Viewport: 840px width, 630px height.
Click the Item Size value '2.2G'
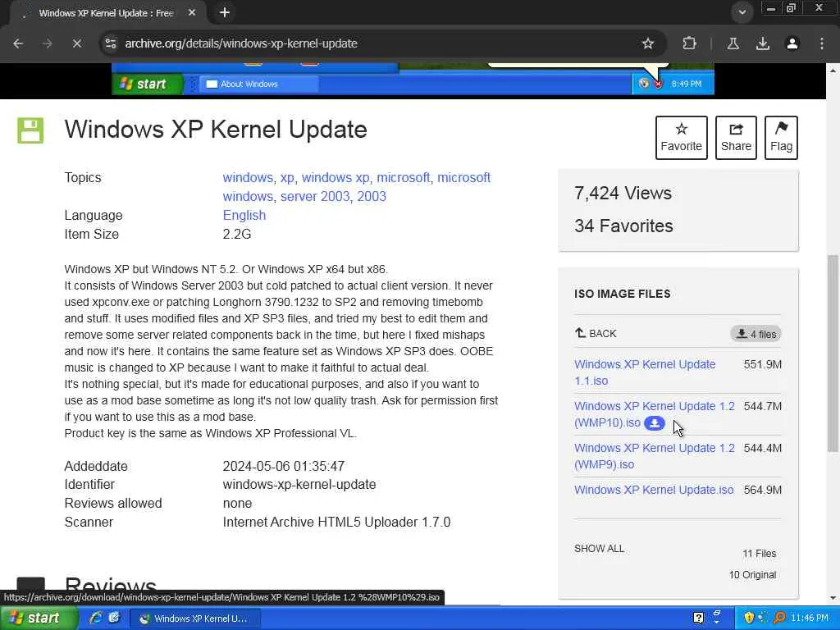(237, 234)
